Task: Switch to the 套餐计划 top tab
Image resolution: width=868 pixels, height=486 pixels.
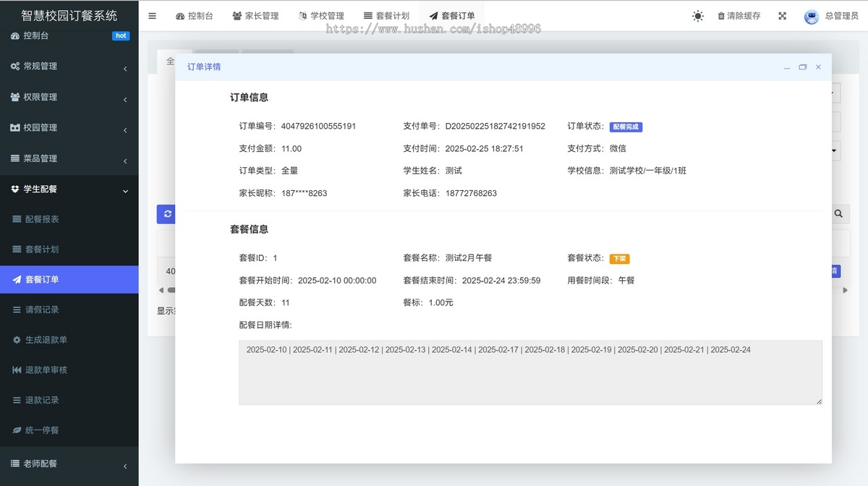Action: pos(386,16)
